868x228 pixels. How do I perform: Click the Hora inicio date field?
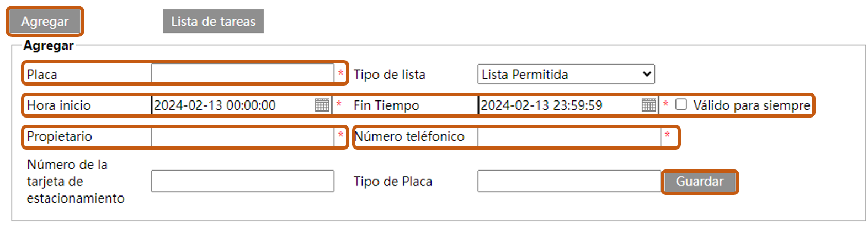coord(233,105)
